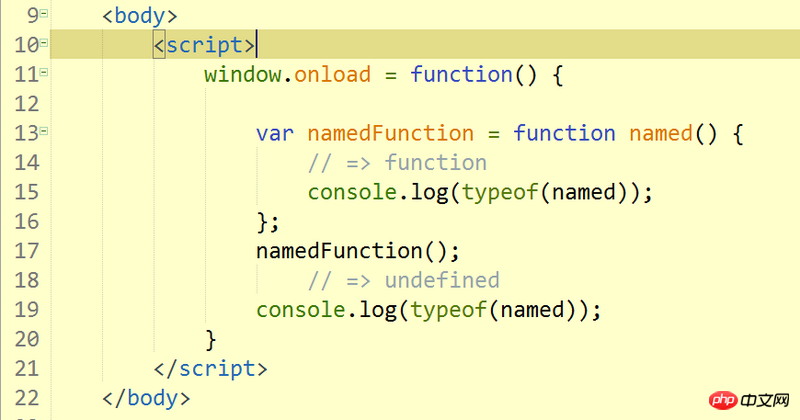
Task: Collapse the namedFunction fold marker on line 13
Action: (x=44, y=131)
